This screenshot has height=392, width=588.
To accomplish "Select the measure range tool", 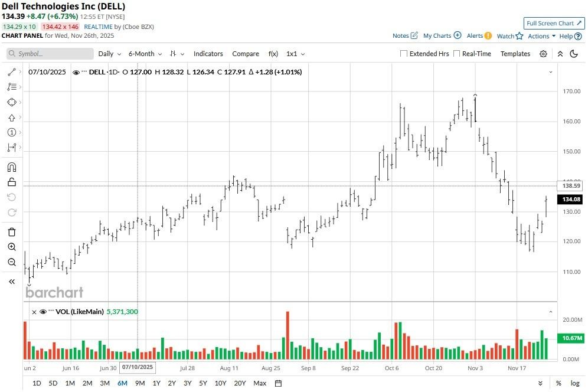I will pos(12,148).
